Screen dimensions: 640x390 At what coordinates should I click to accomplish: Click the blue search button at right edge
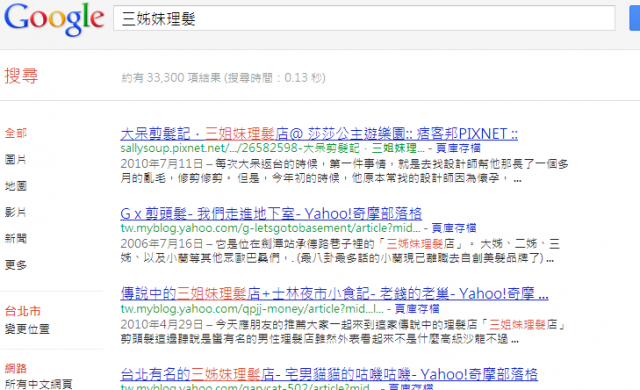point(635,18)
